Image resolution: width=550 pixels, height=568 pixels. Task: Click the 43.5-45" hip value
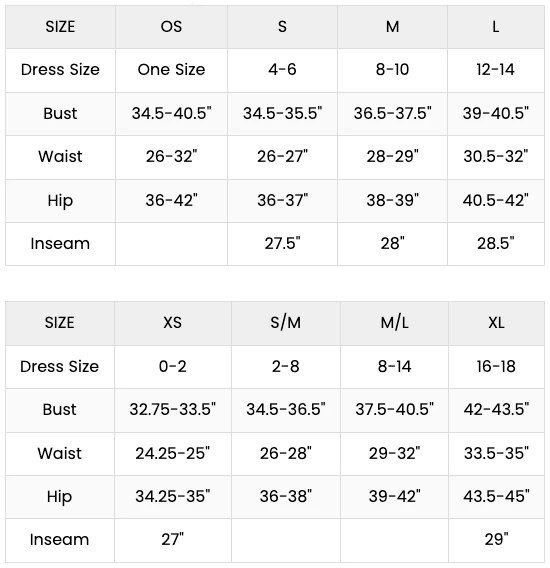[496, 497]
